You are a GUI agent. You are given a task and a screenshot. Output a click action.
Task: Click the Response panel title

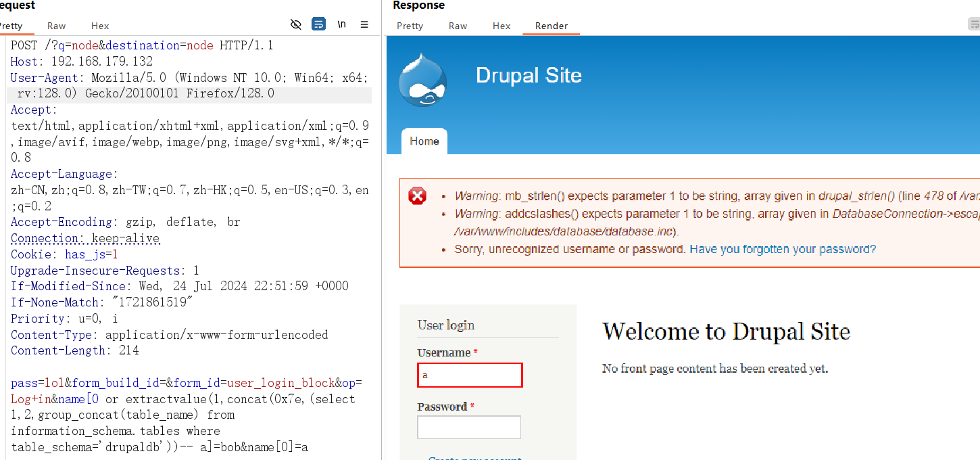419,5
